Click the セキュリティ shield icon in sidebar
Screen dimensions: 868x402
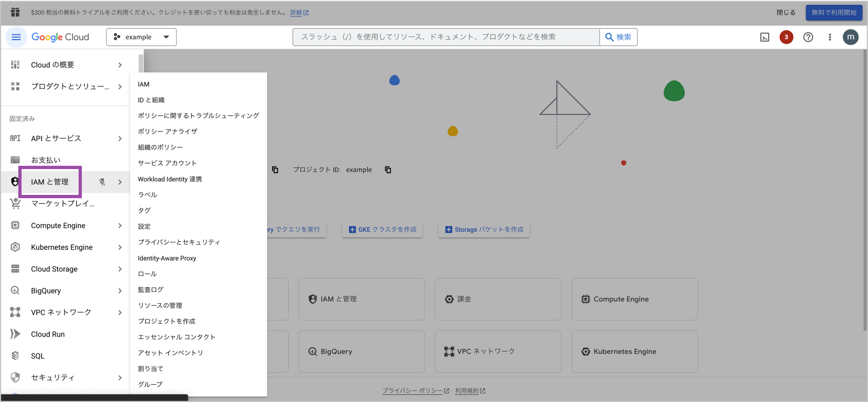coord(15,377)
